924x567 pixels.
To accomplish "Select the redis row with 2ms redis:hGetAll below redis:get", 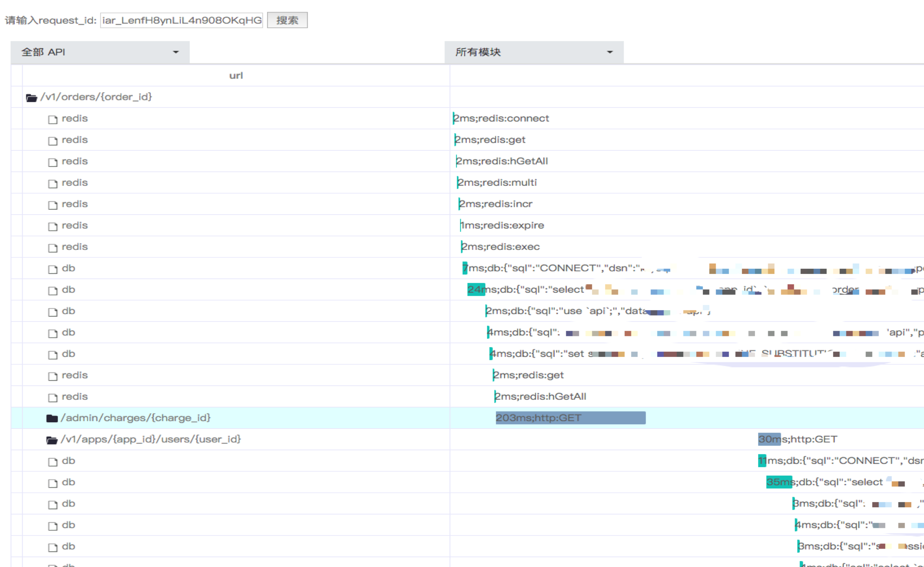I will (x=74, y=161).
